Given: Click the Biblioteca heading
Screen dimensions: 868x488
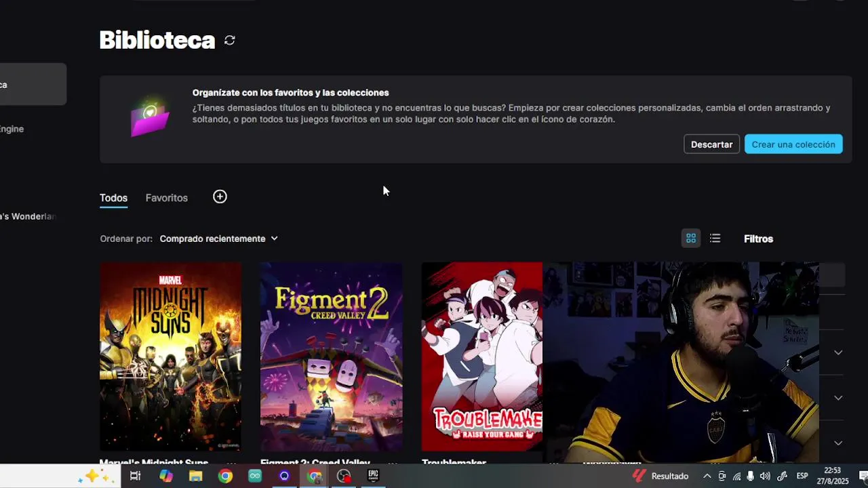Looking at the screenshot, I should 157,41.
